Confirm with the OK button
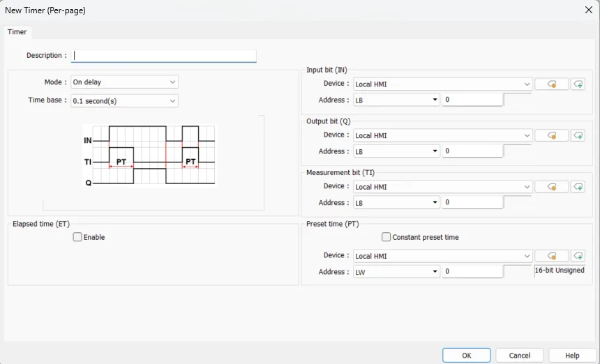Screen dimensions: 600x364 pos(467,355)
